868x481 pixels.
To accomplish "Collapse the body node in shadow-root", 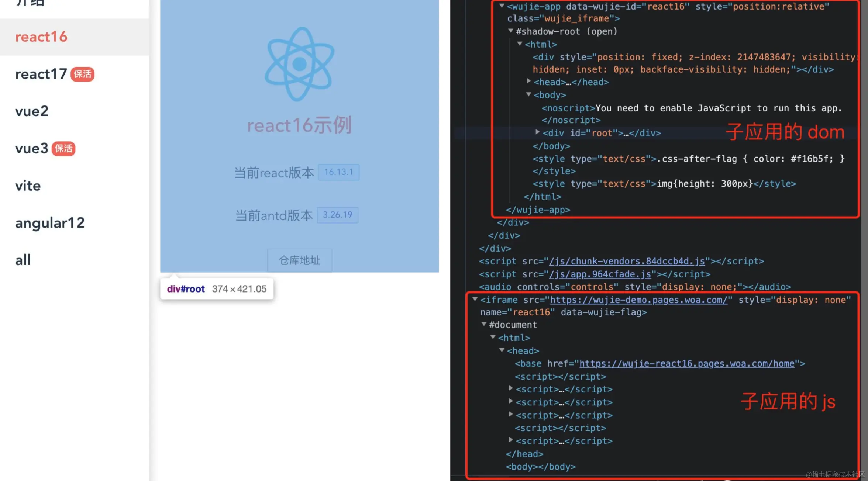I will tap(529, 94).
